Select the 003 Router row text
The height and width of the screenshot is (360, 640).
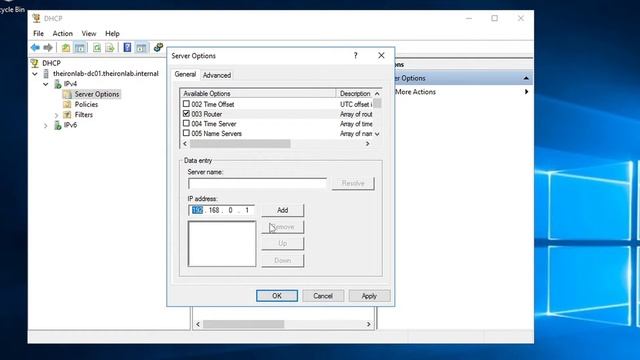coord(207,114)
